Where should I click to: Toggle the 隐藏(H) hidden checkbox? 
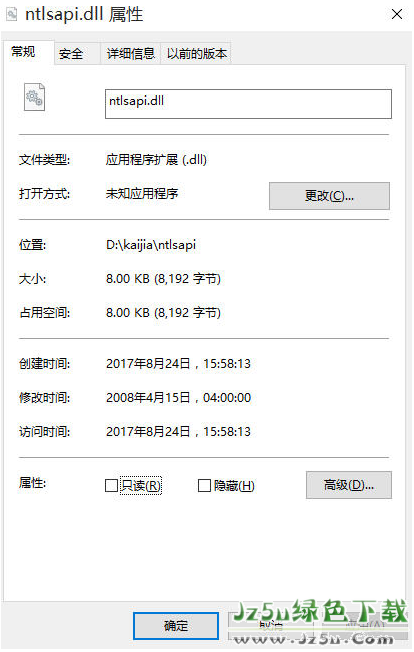(x=204, y=485)
